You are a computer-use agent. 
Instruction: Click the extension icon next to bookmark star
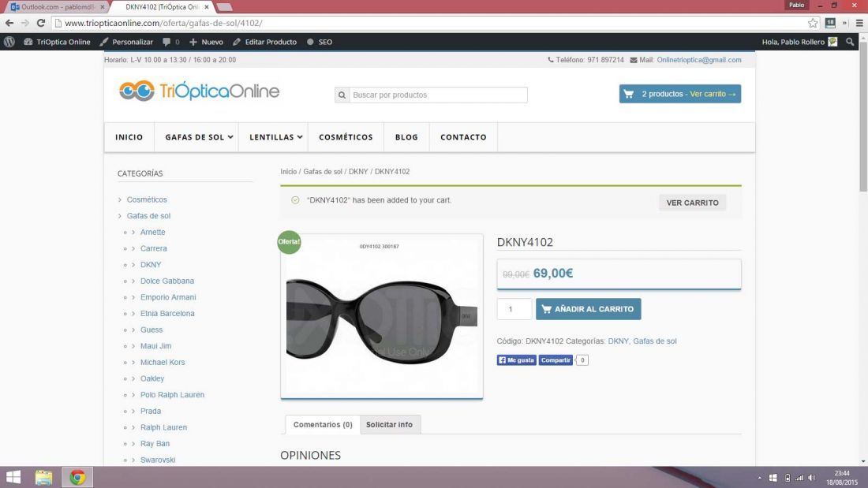[830, 23]
